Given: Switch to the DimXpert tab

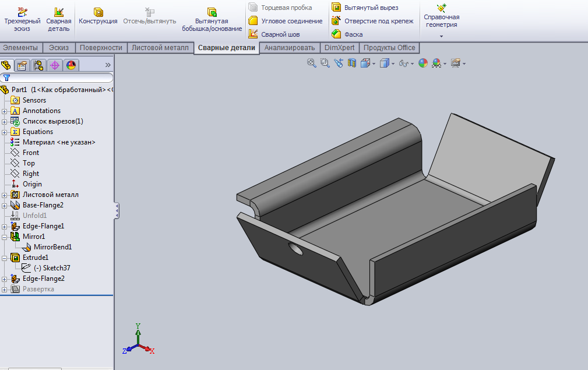Looking at the screenshot, I should click(x=339, y=48).
